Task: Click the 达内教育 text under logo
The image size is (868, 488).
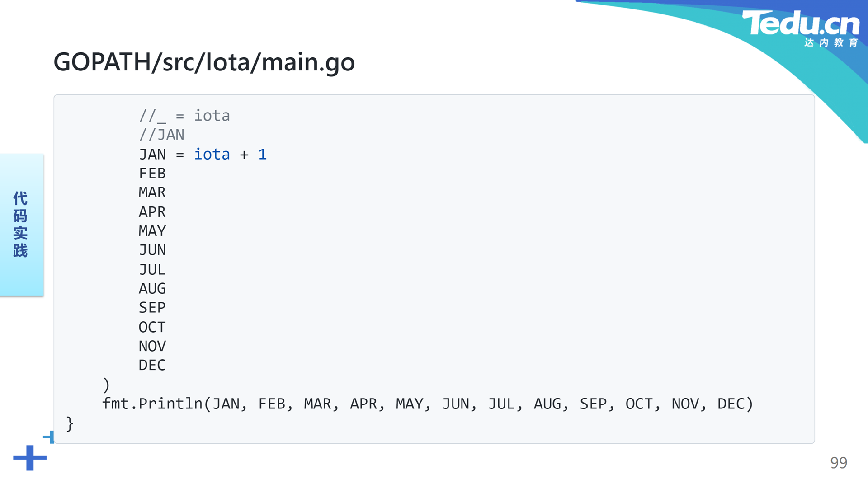Action: pos(831,42)
